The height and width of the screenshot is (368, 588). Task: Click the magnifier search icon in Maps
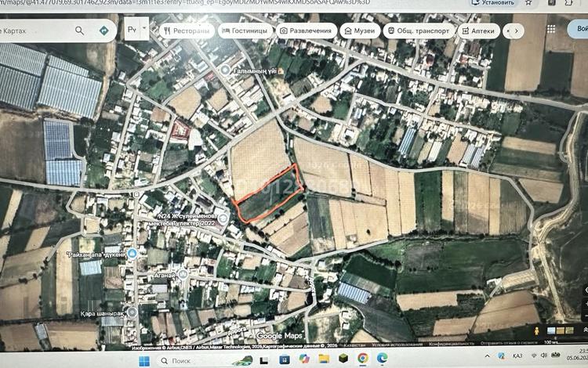(x=79, y=31)
